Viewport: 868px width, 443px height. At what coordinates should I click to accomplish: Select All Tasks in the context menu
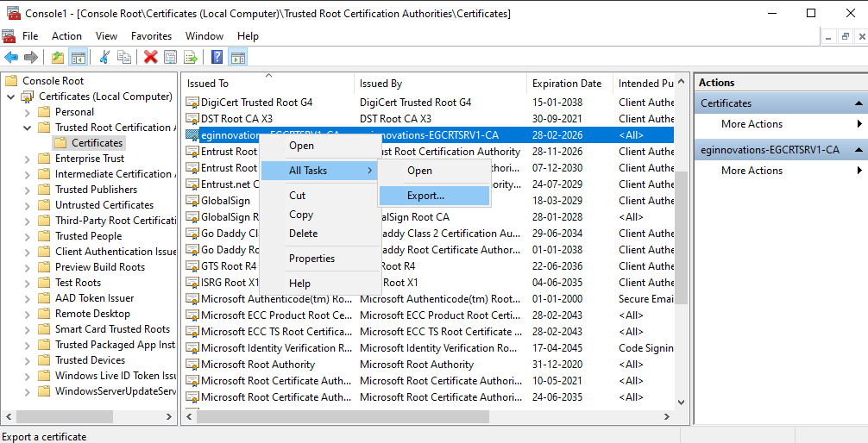(x=319, y=171)
